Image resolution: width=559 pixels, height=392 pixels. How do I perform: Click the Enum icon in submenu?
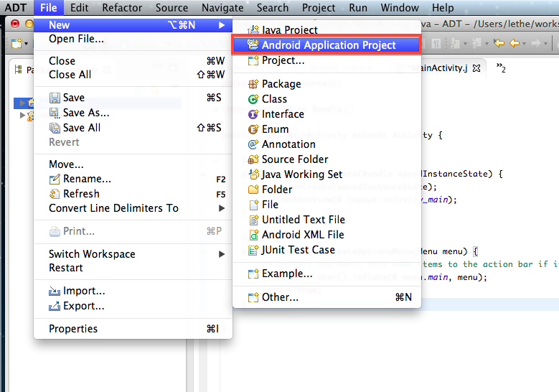pos(253,129)
